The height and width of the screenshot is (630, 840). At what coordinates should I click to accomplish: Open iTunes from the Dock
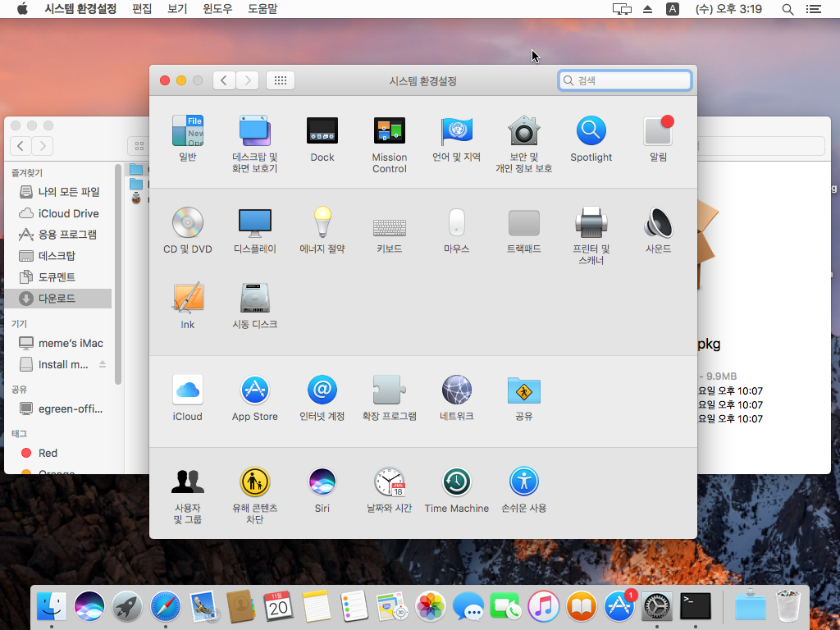pyautogui.click(x=543, y=606)
